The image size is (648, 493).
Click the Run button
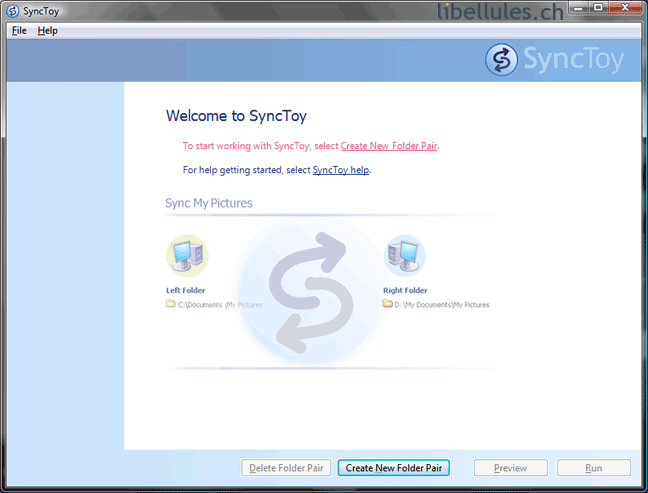coord(593,468)
